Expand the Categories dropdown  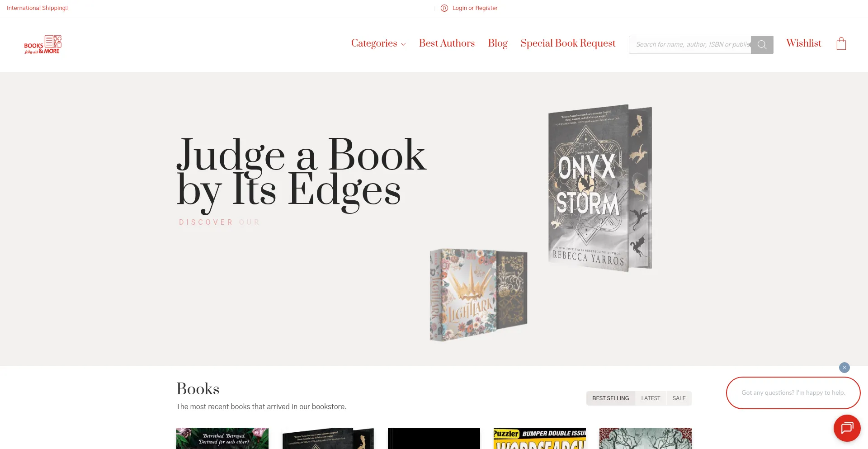(x=378, y=43)
